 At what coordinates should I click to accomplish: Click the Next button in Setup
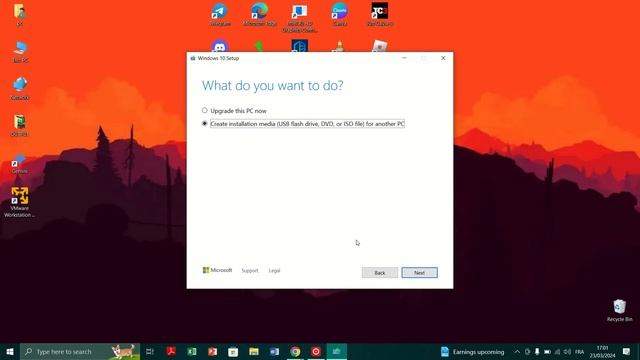pyautogui.click(x=419, y=273)
